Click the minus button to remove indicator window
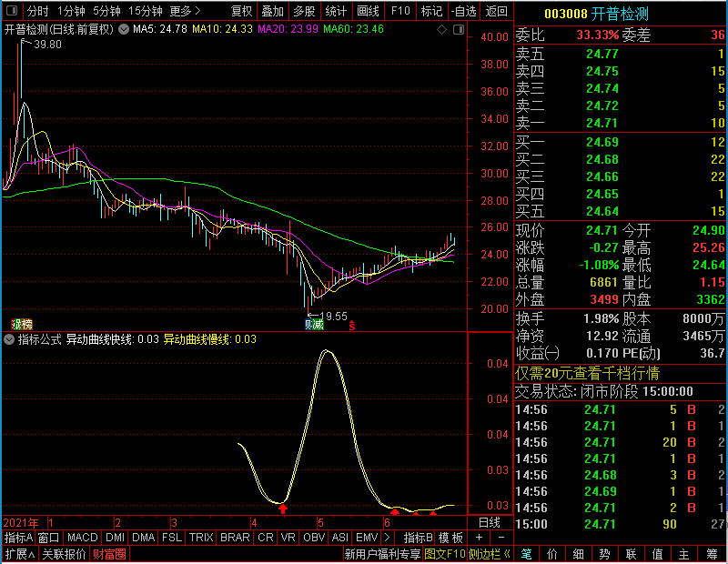728x564 pixels. click(x=501, y=538)
